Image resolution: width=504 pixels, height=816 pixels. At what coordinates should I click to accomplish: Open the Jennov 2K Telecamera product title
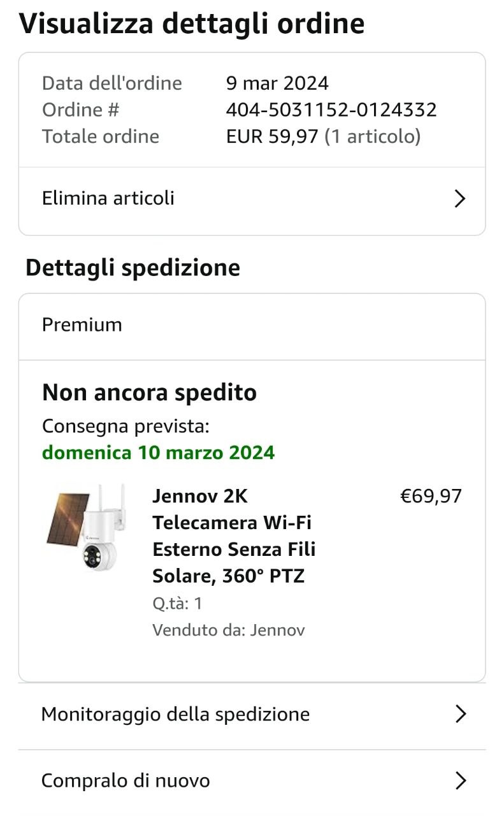234,535
